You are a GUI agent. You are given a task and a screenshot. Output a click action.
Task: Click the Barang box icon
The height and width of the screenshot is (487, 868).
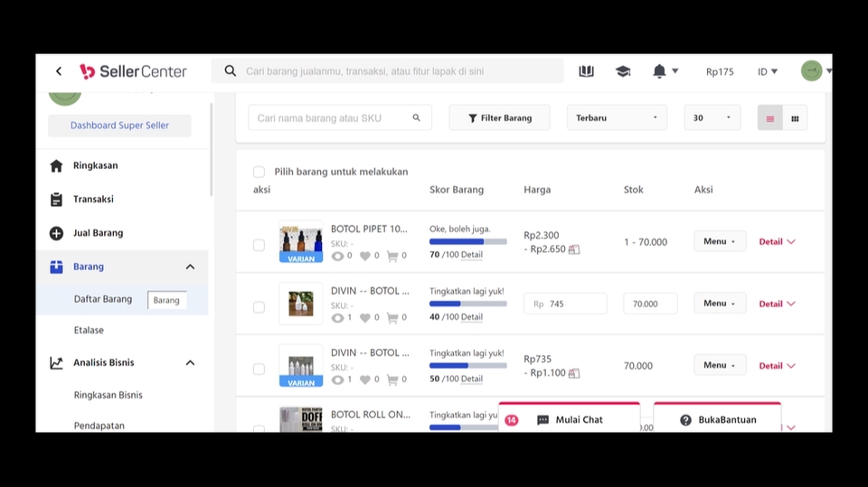(x=56, y=267)
